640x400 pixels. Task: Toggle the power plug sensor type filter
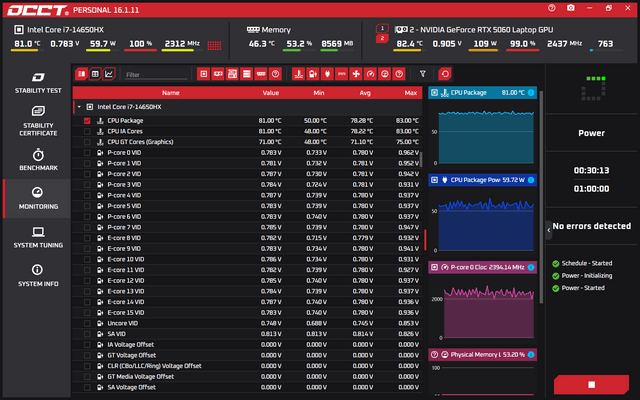pyautogui.click(x=327, y=74)
